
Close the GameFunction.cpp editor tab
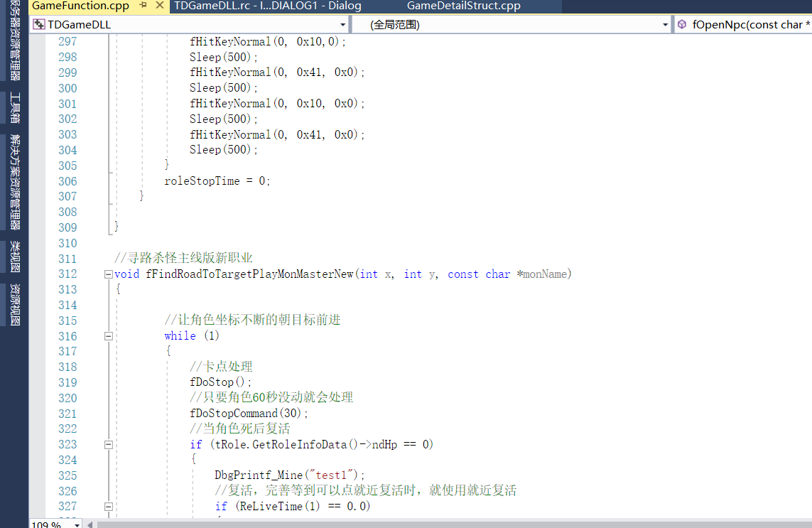click(160, 6)
